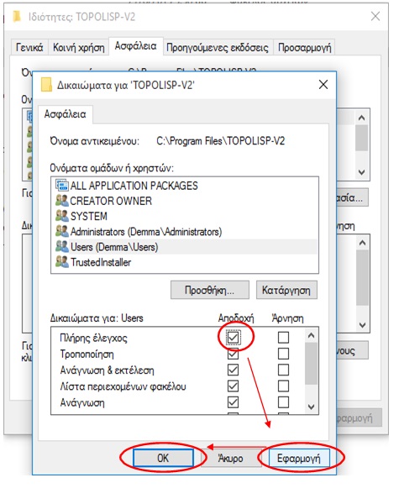
Task: Select Ασφάλεια tab in Δικαιώματα dialog
Action: tap(66, 114)
